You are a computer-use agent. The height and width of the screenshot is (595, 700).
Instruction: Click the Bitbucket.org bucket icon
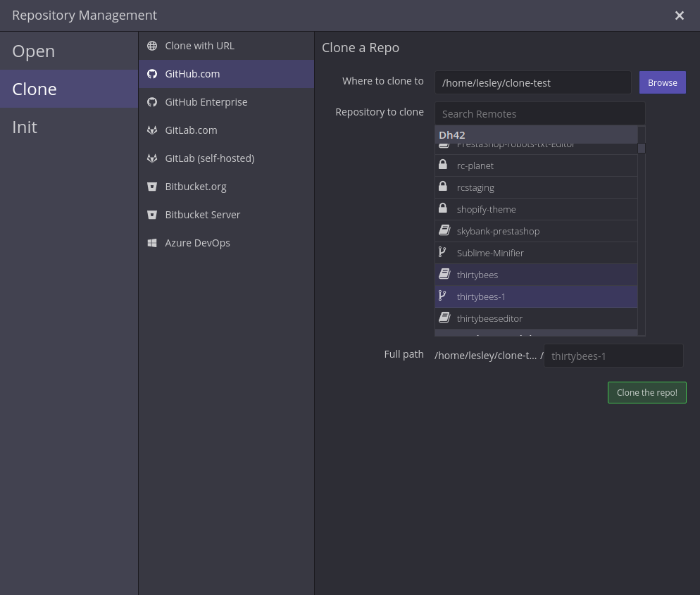click(152, 187)
